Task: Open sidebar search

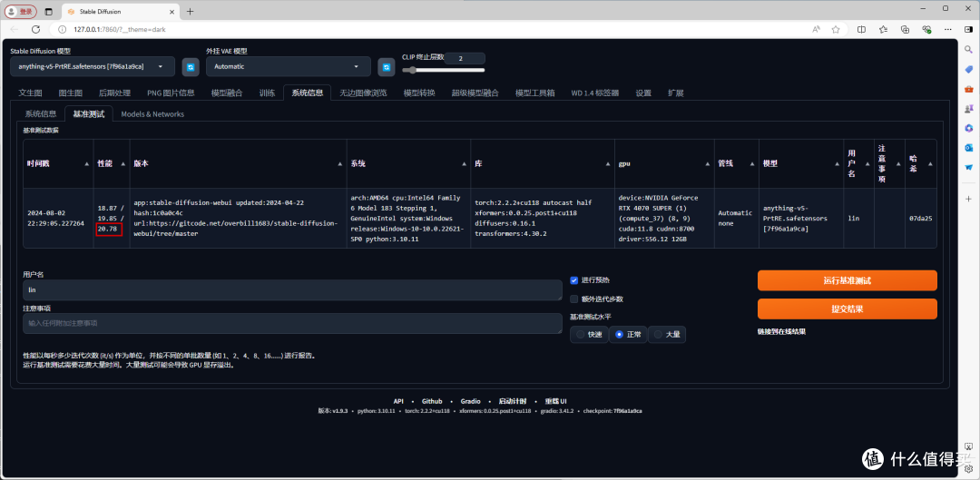Action: [969, 49]
